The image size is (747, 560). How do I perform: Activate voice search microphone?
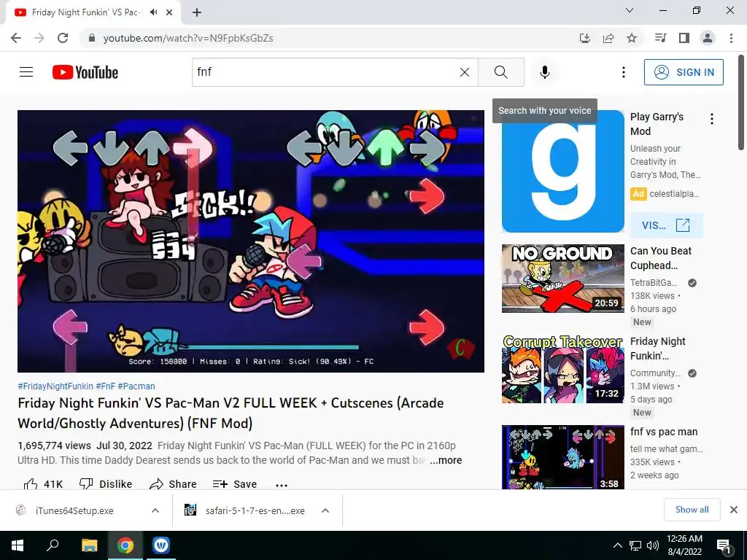tap(545, 72)
